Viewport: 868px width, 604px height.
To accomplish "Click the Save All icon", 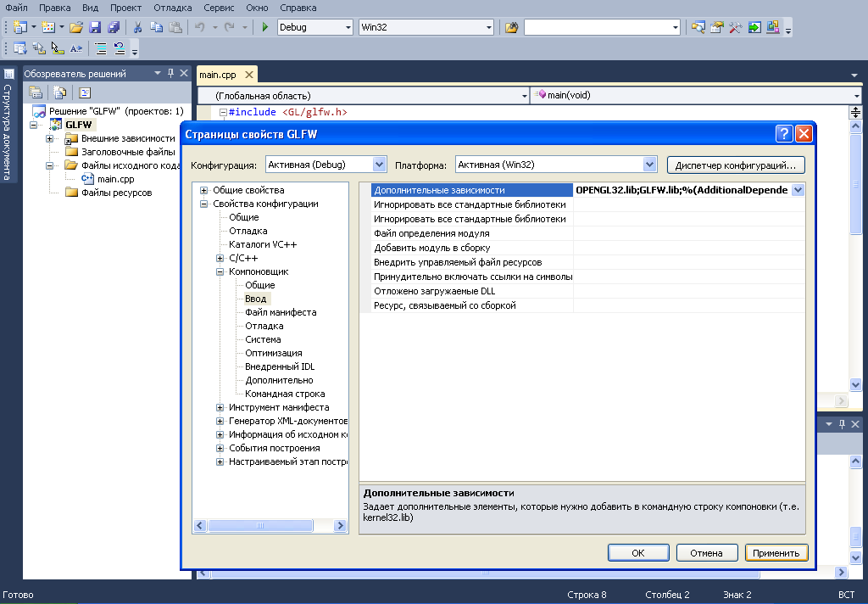I will 114,27.
